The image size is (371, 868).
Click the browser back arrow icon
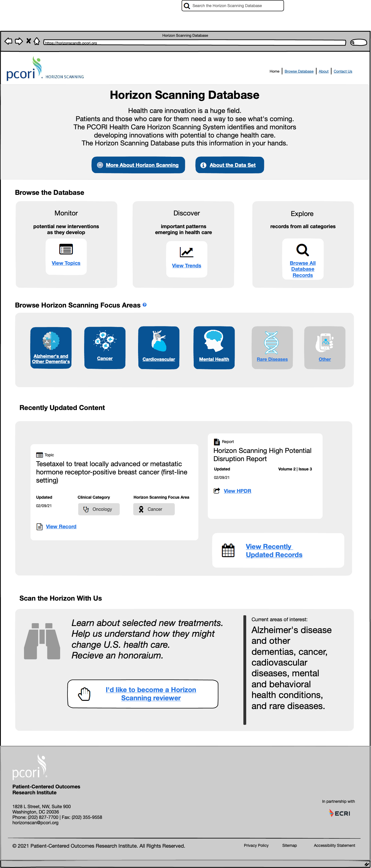point(8,41)
